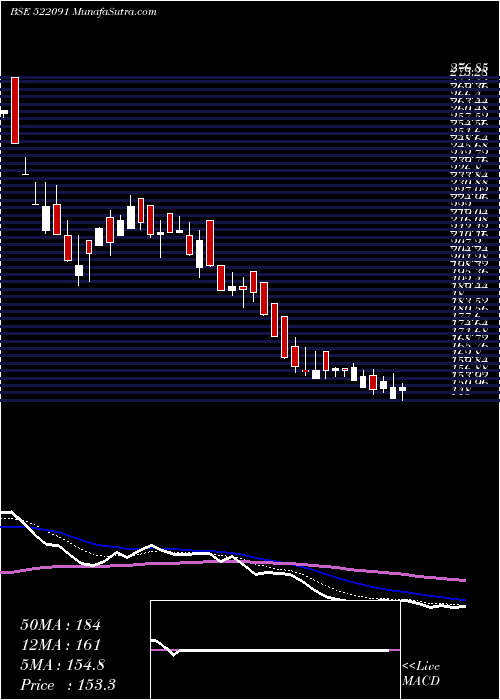500x700 pixels.
Task: Click the last candlestick on the chart
Action: click(x=403, y=390)
